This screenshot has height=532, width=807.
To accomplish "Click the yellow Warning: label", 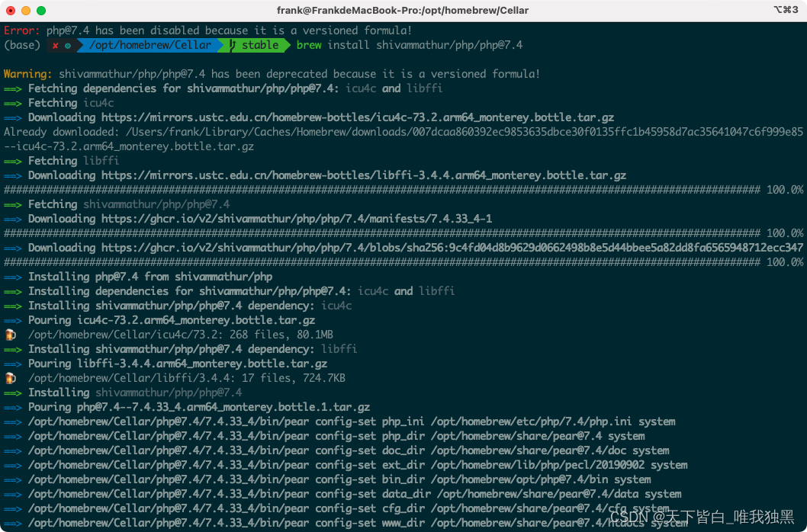I will click(x=27, y=74).
